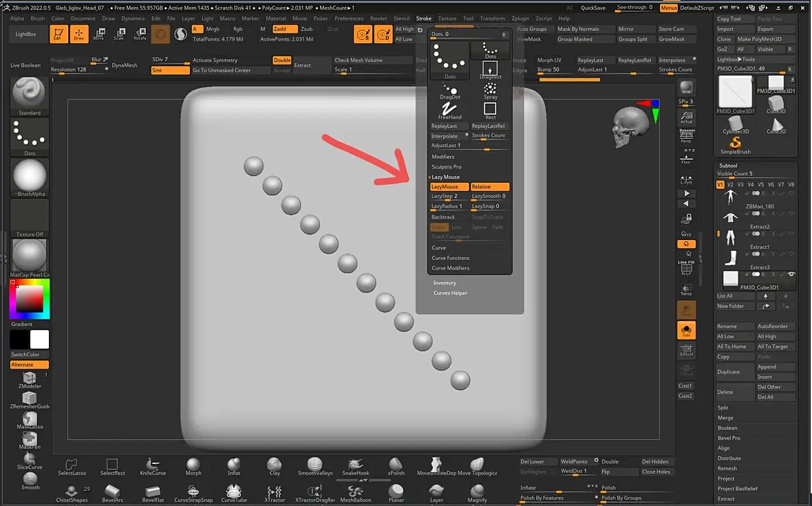Click the skull camera view head
The image size is (812, 506).
(x=629, y=126)
